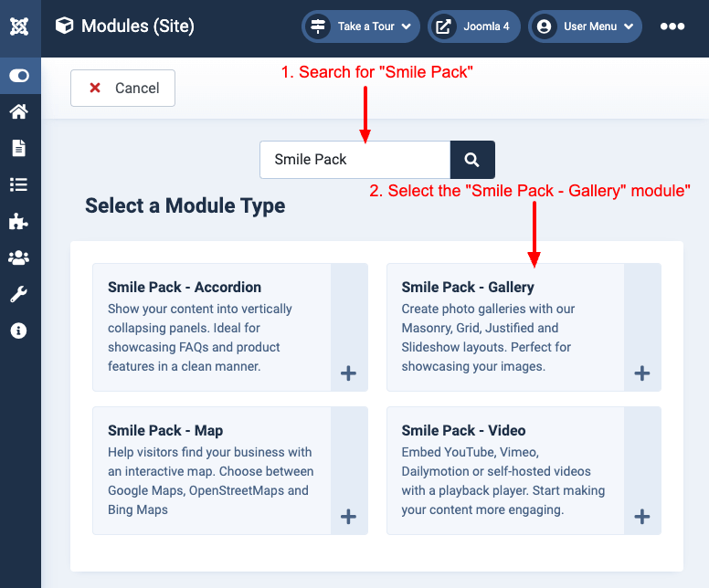Click the external link icon beside Joomla 4
The width and height of the screenshot is (709, 588).
pos(443,26)
